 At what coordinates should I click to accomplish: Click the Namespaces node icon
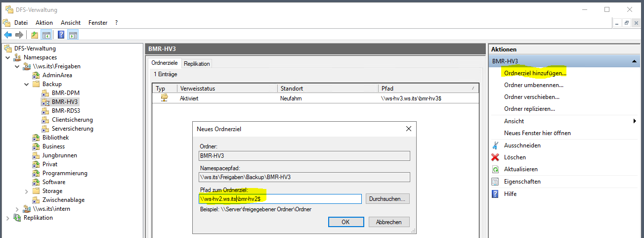17,57
